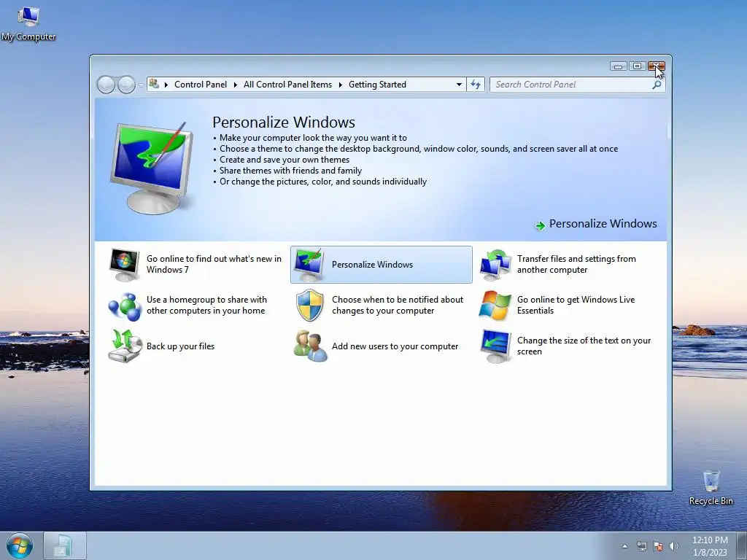Click 'Choose a theme to change the desktop background' bullet
The height and width of the screenshot is (560, 747).
pos(419,149)
